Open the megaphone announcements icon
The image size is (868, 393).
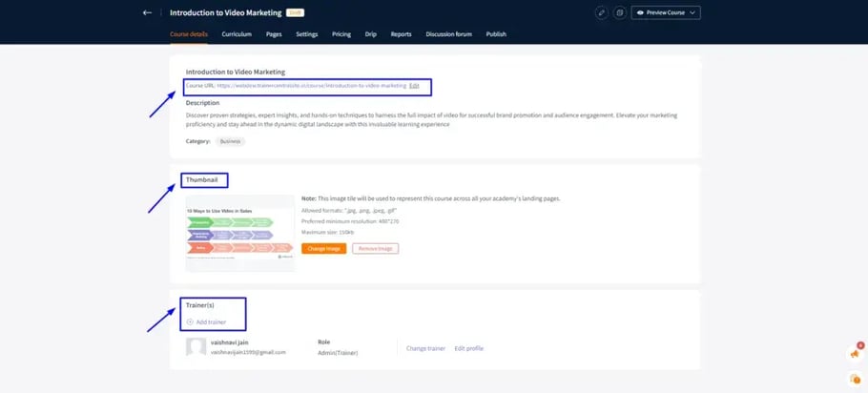(x=855, y=353)
